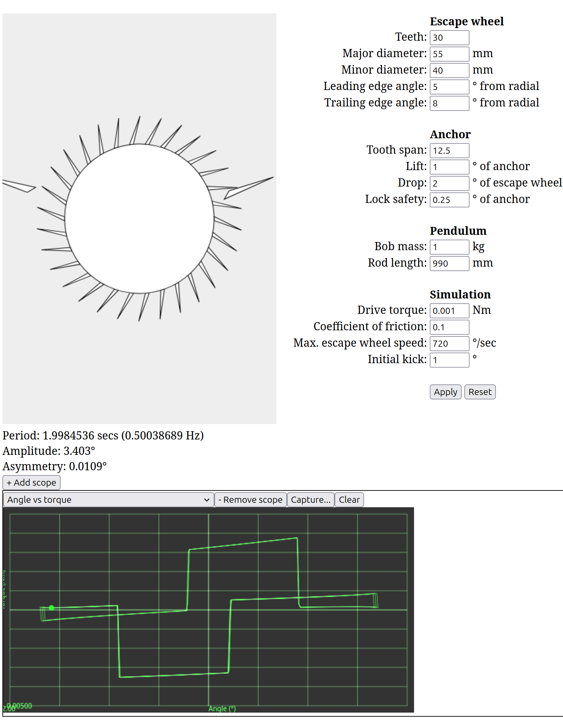The image size is (563, 728).
Task: Click the Tooth span input field
Action: 449,151
